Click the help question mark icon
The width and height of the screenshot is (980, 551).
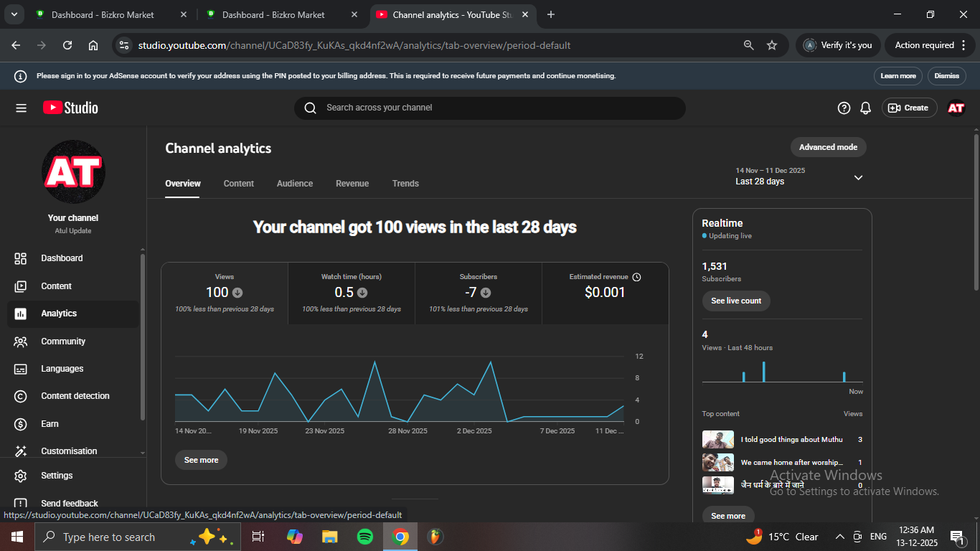[844, 108]
